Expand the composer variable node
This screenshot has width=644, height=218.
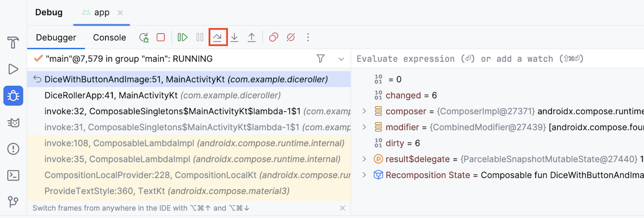click(364, 111)
